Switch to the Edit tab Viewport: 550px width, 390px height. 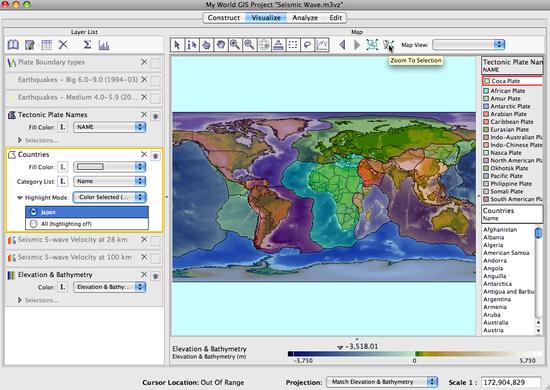pyautogui.click(x=335, y=18)
